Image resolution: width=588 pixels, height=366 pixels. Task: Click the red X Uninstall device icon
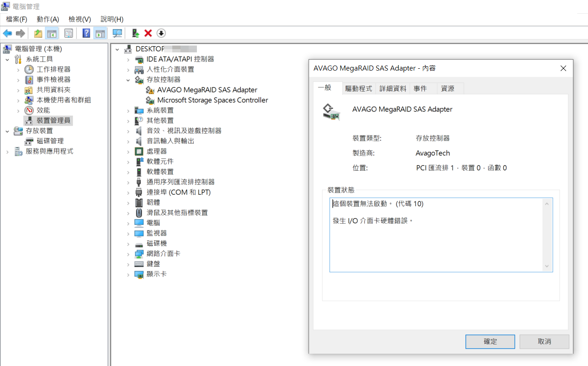click(x=148, y=33)
